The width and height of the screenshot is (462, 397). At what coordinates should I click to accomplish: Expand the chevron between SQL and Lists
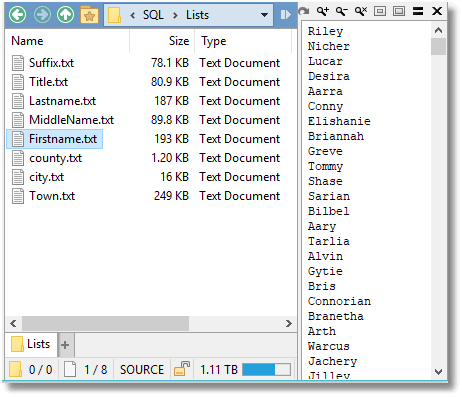[x=175, y=15]
